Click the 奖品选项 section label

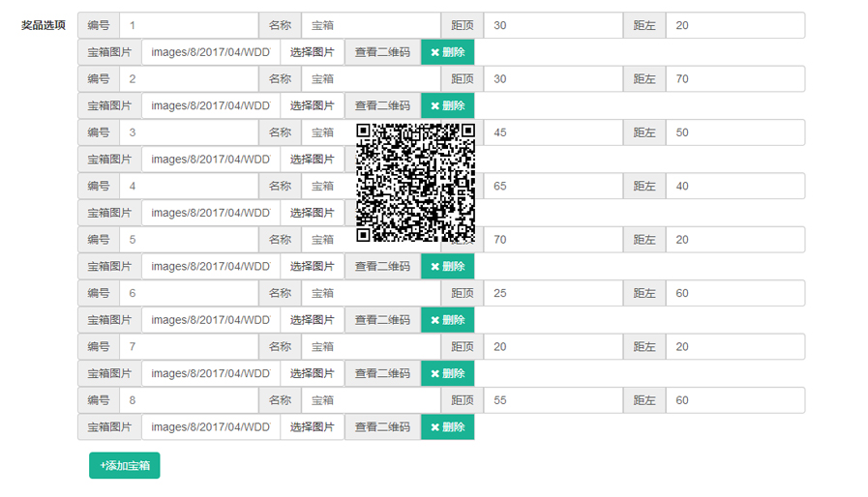coord(44,25)
